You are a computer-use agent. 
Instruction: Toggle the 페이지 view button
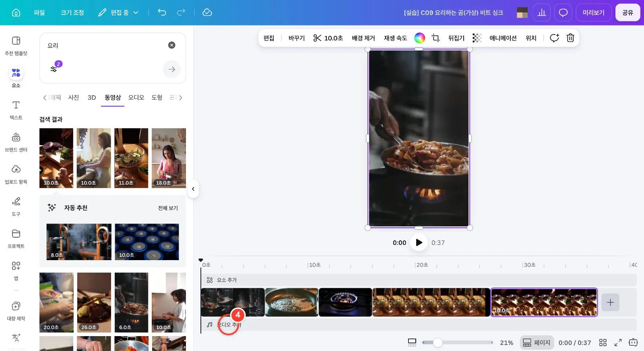pyautogui.click(x=537, y=343)
